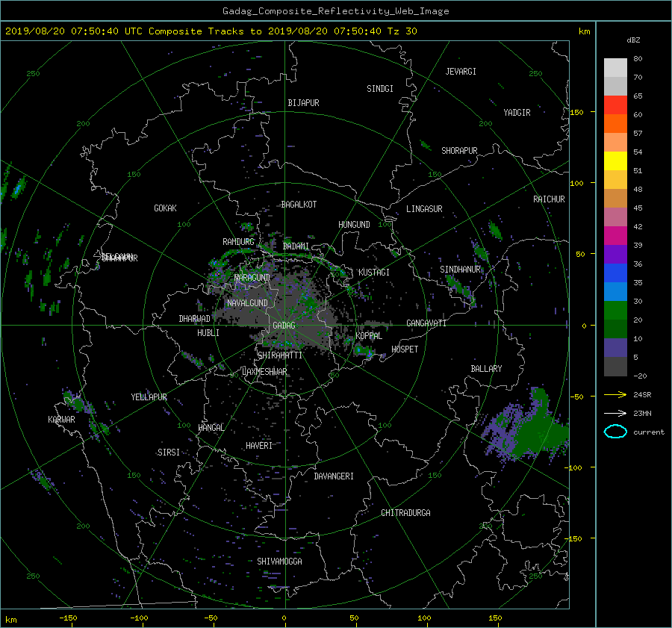Screen dimensions: 672x628
Task: Click the RAMDURG city label
Action: point(238,242)
